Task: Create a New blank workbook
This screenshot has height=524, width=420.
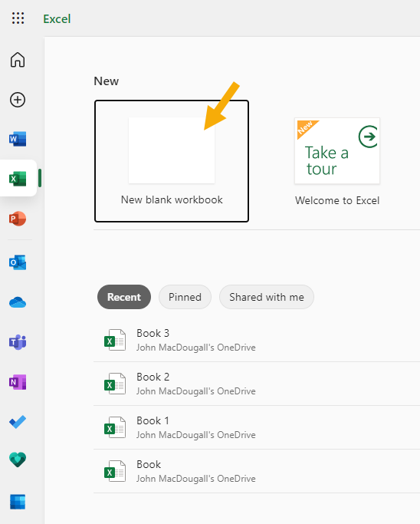Action: (x=172, y=161)
